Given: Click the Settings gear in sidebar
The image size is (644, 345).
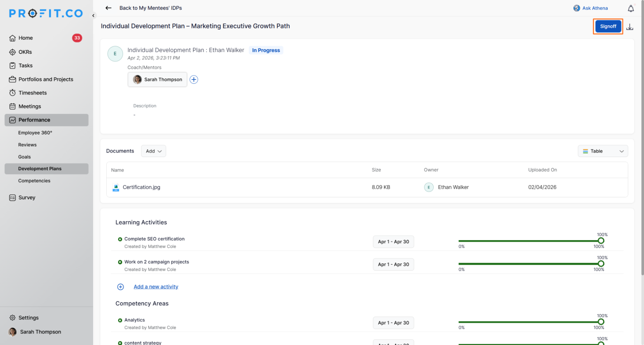Looking at the screenshot, I should 13,318.
